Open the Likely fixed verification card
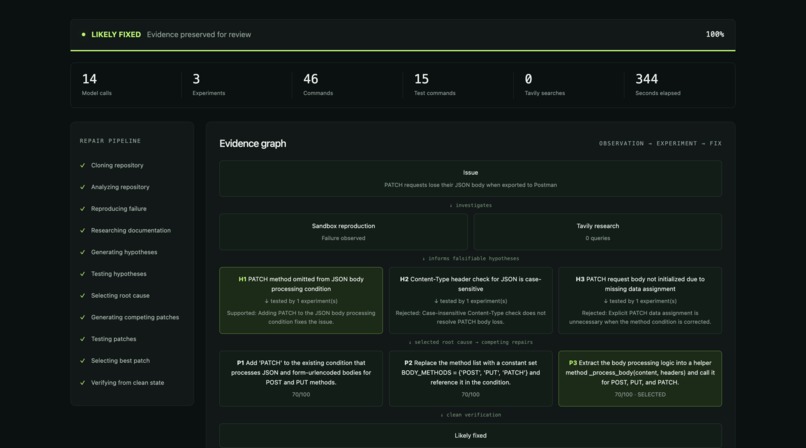806x448 pixels. tap(470, 436)
